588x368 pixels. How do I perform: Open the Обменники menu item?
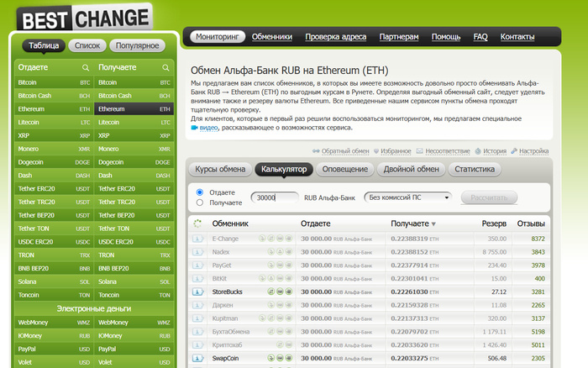click(272, 37)
